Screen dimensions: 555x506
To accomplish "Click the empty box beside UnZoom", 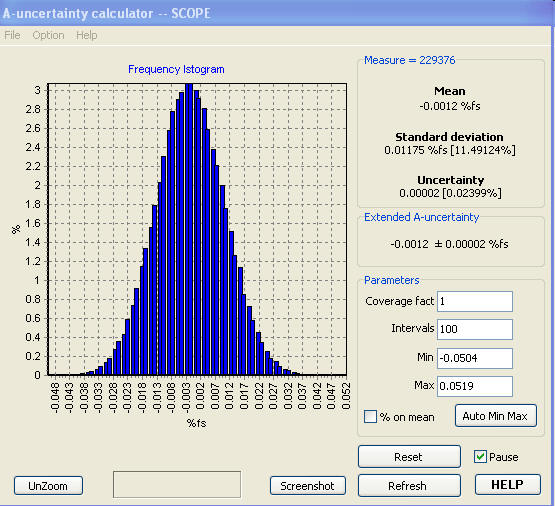I will (x=177, y=484).
